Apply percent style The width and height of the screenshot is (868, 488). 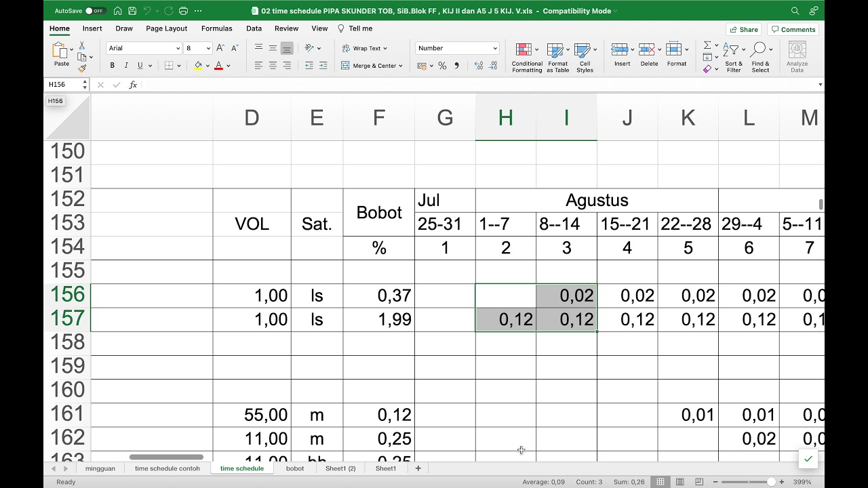442,66
